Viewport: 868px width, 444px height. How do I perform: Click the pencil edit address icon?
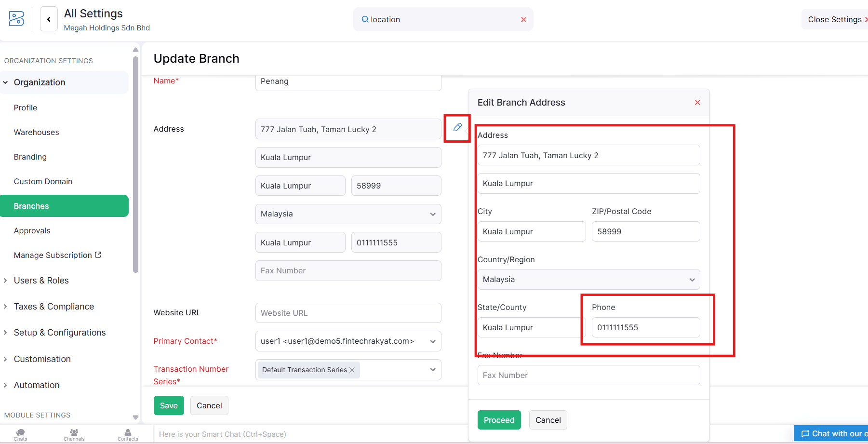(x=457, y=128)
